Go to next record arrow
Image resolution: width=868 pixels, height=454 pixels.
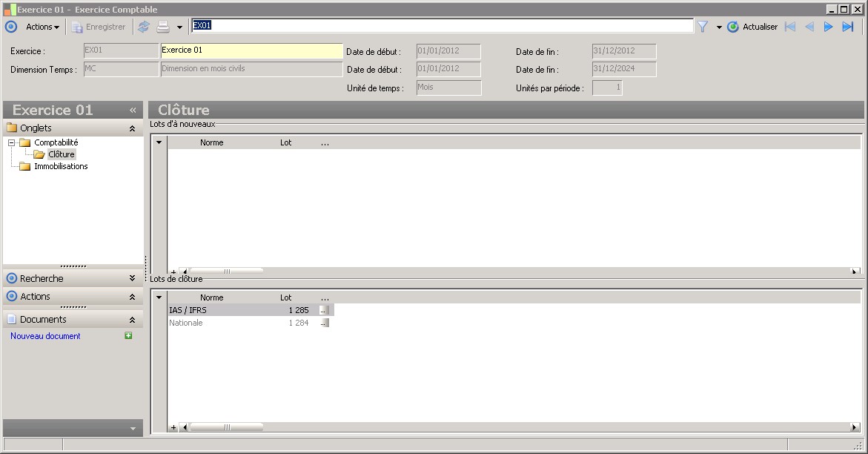(828, 27)
